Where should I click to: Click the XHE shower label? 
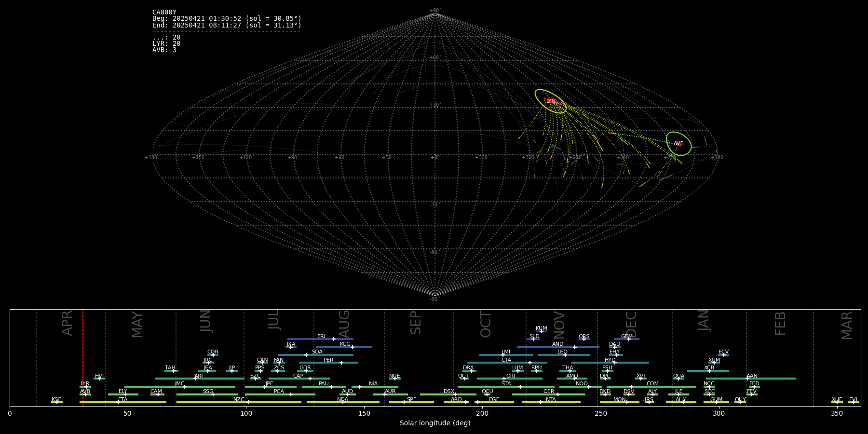click(837, 400)
